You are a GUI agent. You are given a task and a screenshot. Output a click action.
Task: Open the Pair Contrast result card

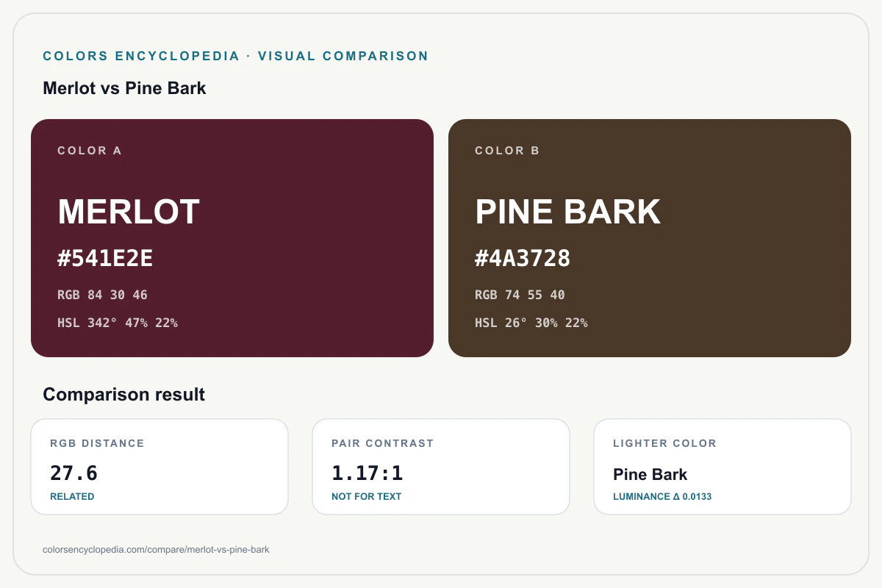441,467
